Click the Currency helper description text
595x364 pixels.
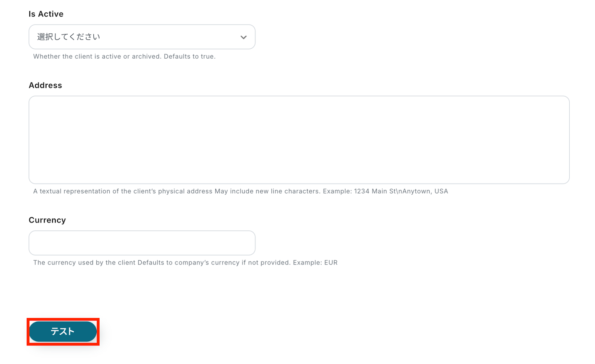[x=185, y=263]
